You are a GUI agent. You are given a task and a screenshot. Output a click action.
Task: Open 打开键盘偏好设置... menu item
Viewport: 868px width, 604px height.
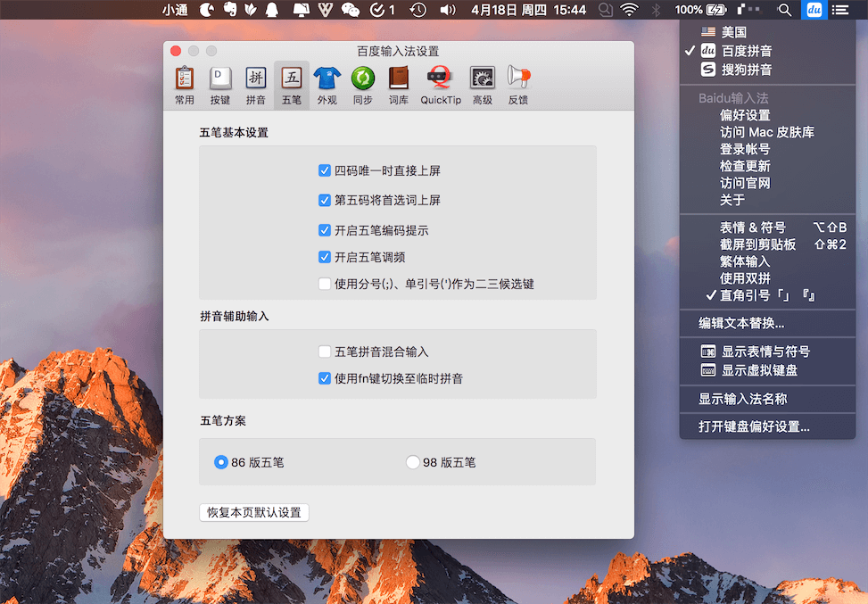pyautogui.click(x=767, y=426)
